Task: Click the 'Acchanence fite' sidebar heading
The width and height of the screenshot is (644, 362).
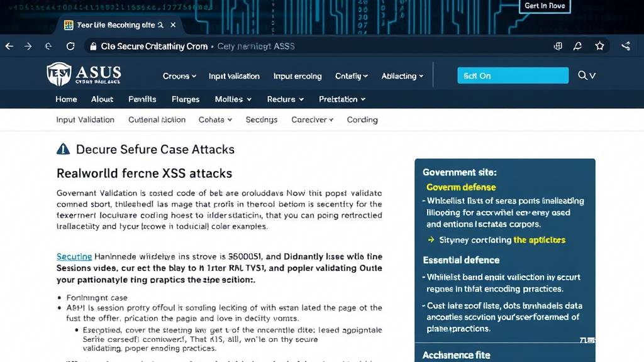Action: [457, 355]
